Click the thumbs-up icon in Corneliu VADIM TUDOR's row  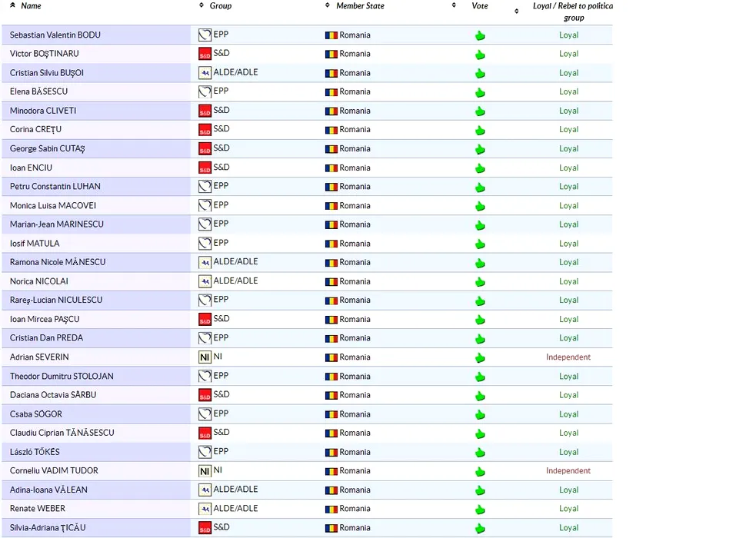click(480, 472)
